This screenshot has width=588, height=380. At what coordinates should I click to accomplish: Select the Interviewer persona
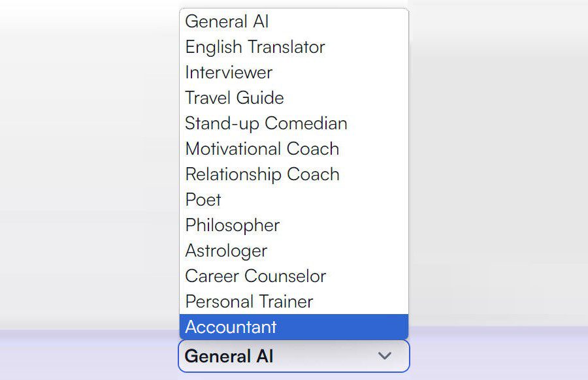point(229,72)
